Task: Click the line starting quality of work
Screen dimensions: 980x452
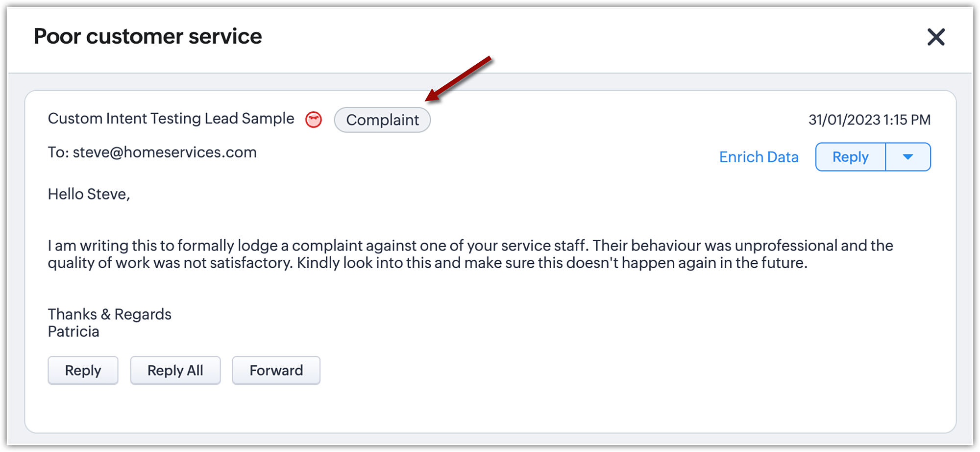Action: 427,263
